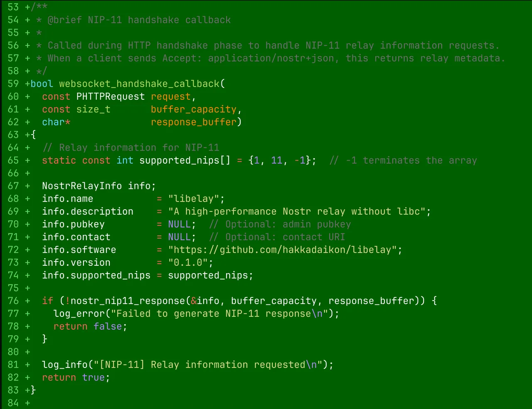Click the '-1 terminates the array' comment
Viewport: 532px width, 409px height.
411,161
